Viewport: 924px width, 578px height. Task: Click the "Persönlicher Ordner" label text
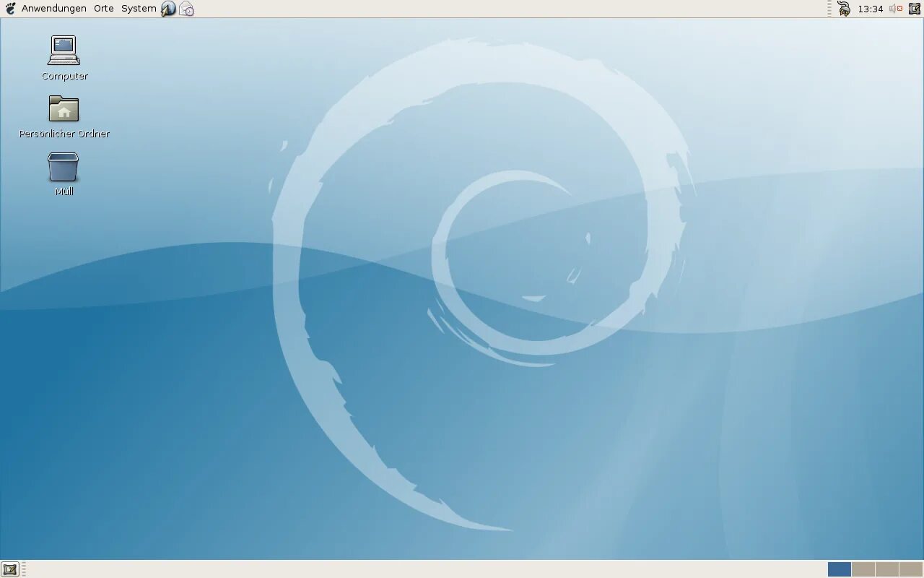[x=64, y=134]
